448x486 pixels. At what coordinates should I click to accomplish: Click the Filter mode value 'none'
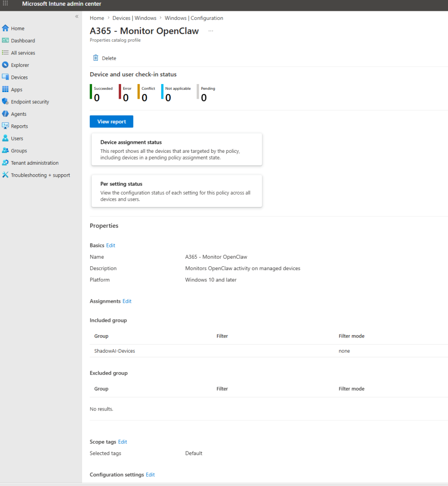(344, 351)
